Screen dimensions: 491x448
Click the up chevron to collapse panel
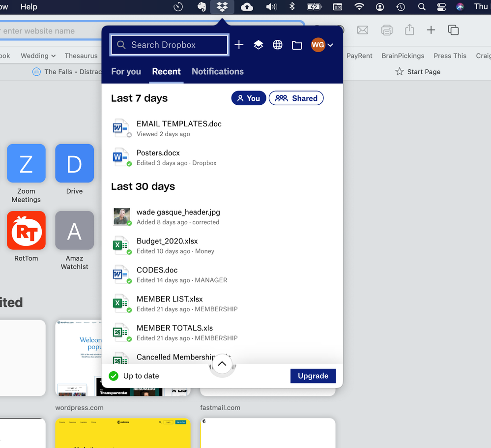pyautogui.click(x=222, y=364)
